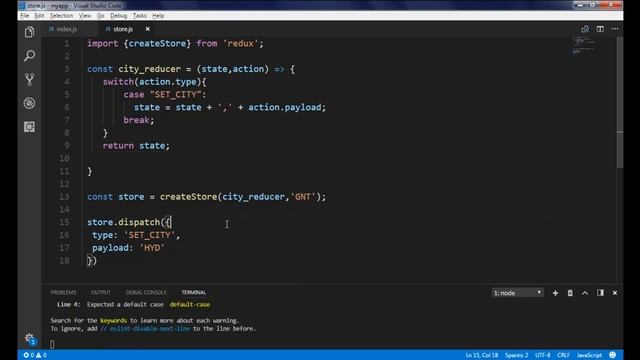
Task: Click the errors and warnings count in status bar
Action: [x=35, y=355]
